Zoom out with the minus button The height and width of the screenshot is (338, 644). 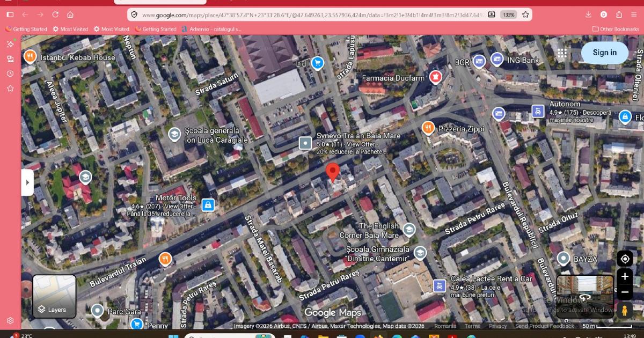pyautogui.click(x=625, y=293)
